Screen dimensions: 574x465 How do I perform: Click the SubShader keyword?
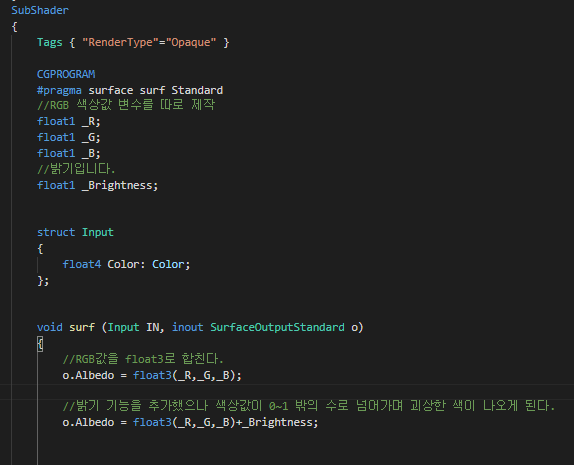[x=40, y=10]
